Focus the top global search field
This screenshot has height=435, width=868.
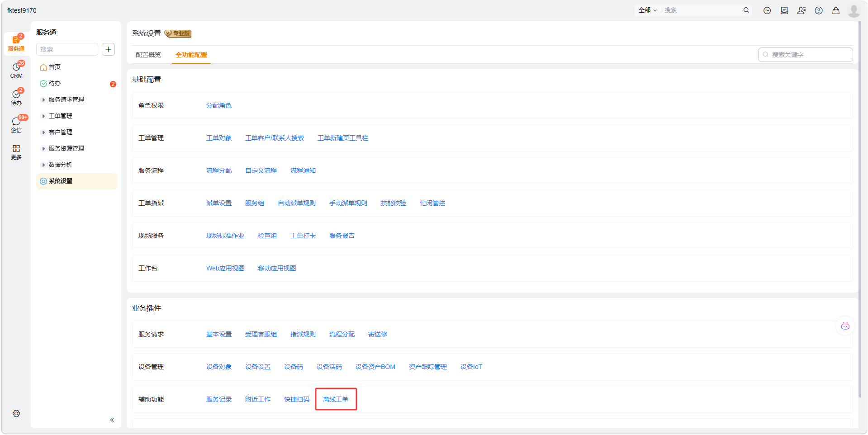pyautogui.click(x=702, y=10)
